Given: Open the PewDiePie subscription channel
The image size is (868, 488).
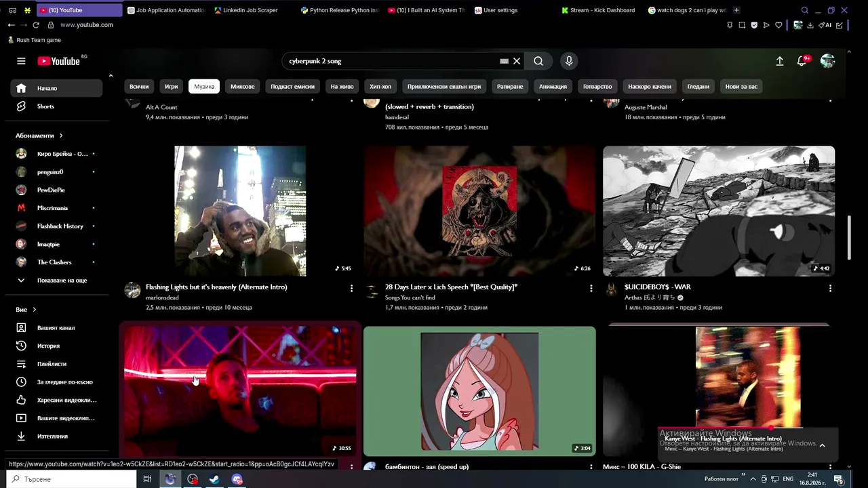Looking at the screenshot, I should [x=56, y=190].
